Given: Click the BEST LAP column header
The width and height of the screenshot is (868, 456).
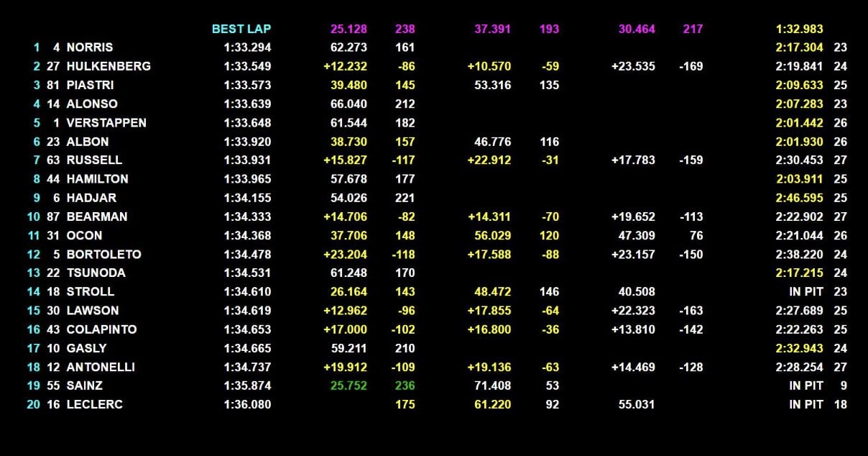Looking at the screenshot, I should [x=241, y=29].
